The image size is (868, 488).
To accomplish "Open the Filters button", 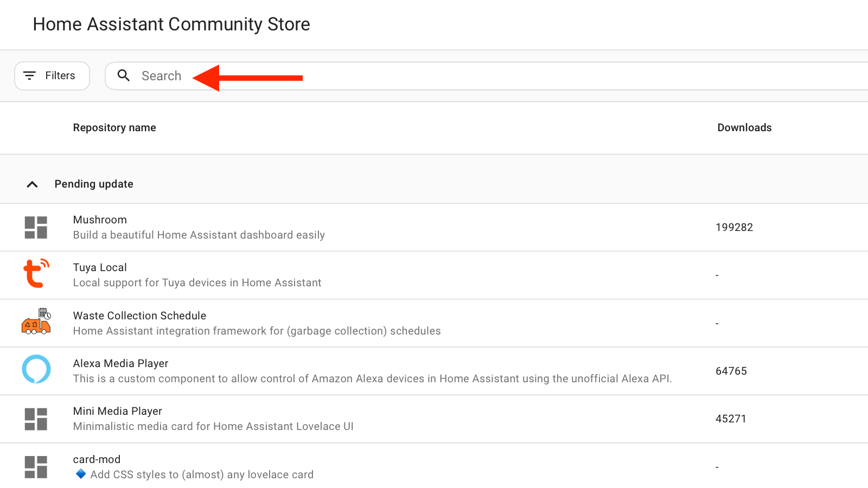I will point(52,76).
